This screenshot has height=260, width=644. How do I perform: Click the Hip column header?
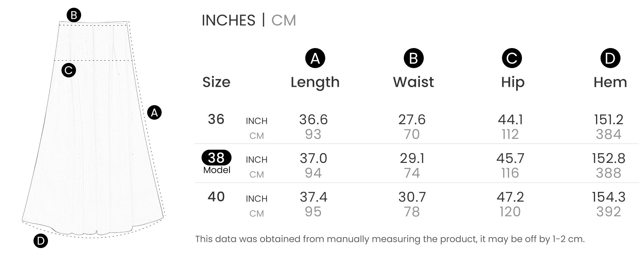point(513,82)
